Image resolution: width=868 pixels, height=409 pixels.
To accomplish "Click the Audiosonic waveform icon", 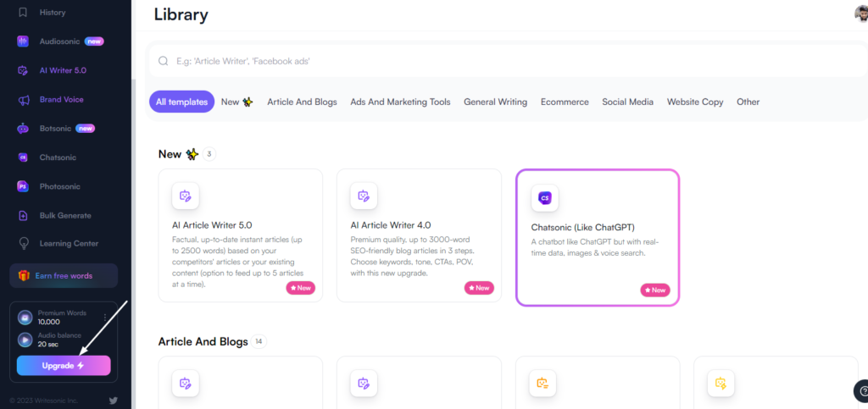I will pos(23,41).
